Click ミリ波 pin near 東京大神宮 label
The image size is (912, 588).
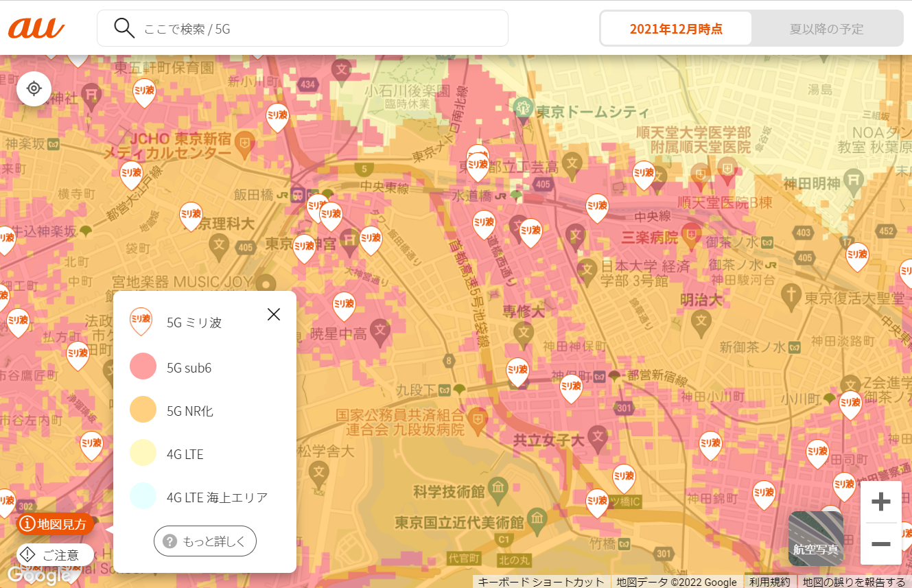[304, 248]
